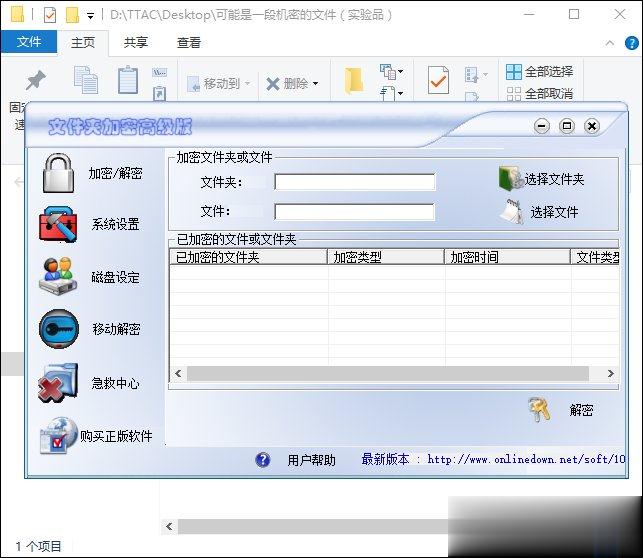This screenshot has width=643, height=558.
Task: Click the paste clipboard icon in Explorer ribbon
Action: 128,80
